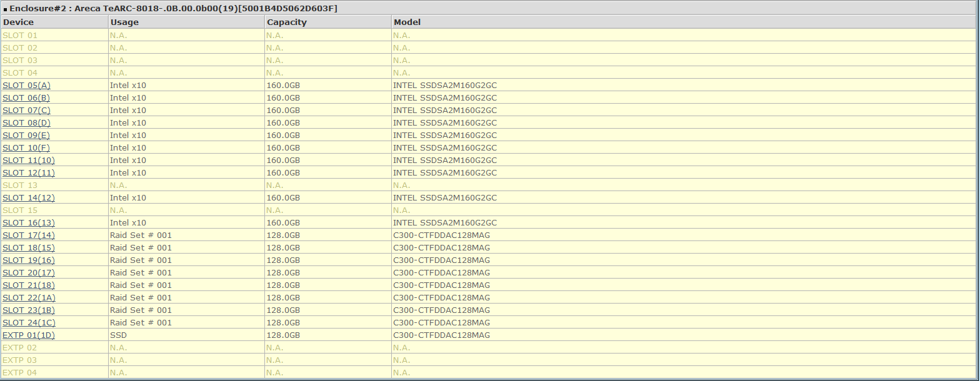Viewport: 980px width, 381px height.
Task: Select the disabled EXTP 02 label
Action: point(20,347)
